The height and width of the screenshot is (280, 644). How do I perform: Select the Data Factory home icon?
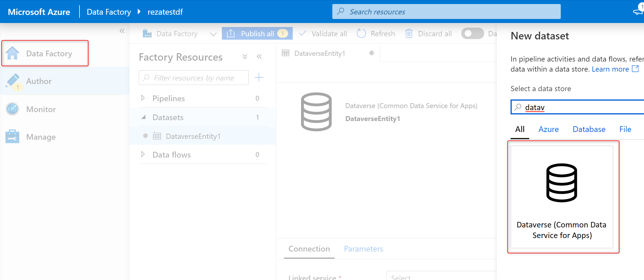click(13, 53)
